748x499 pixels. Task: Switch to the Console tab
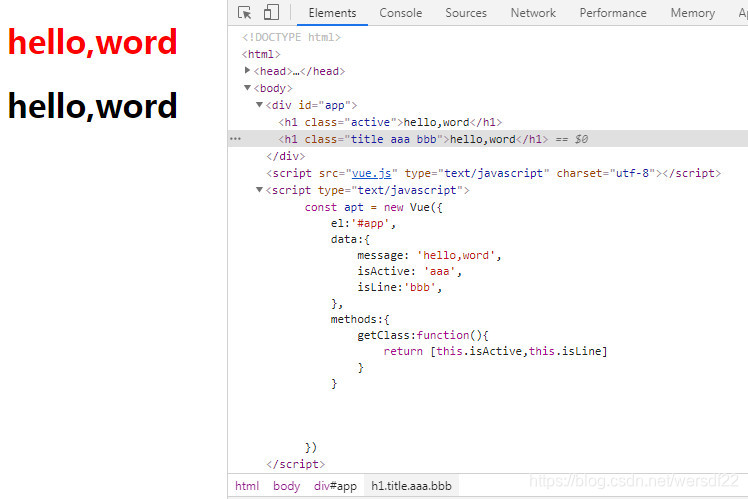tap(401, 13)
